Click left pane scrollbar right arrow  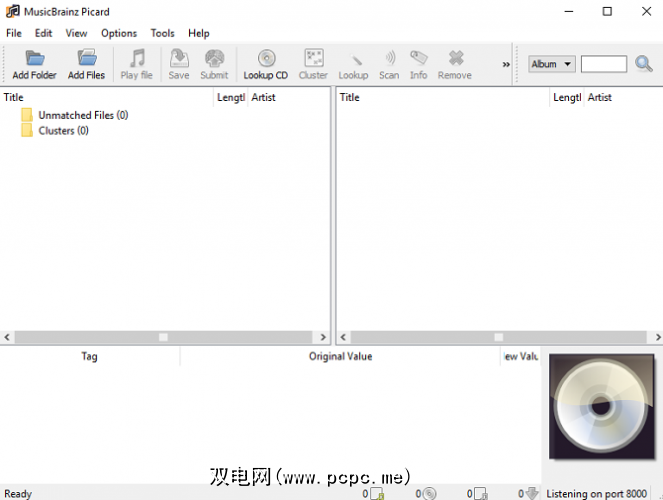323,337
